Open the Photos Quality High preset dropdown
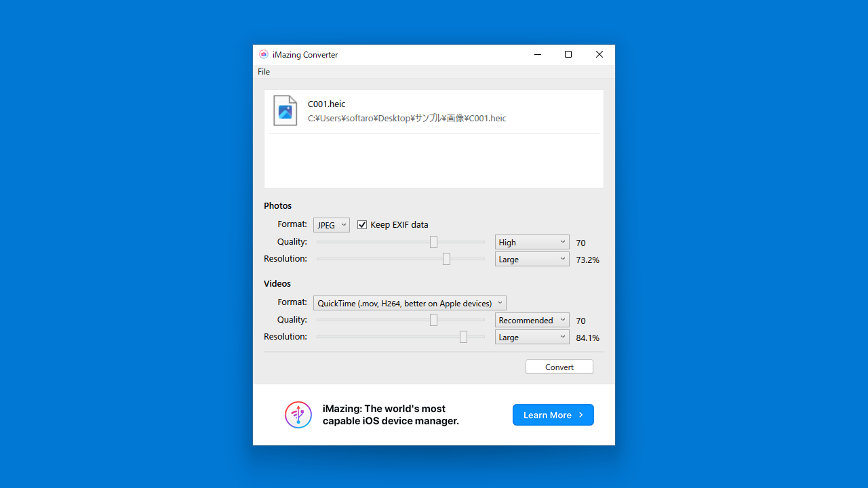 (532, 242)
